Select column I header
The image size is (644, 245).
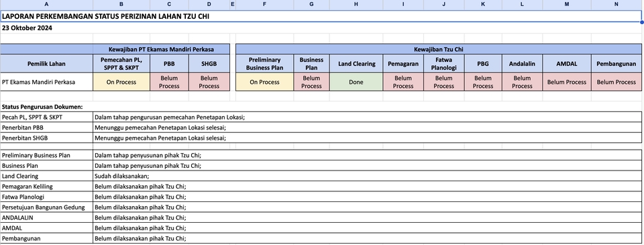tap(403, 5)
